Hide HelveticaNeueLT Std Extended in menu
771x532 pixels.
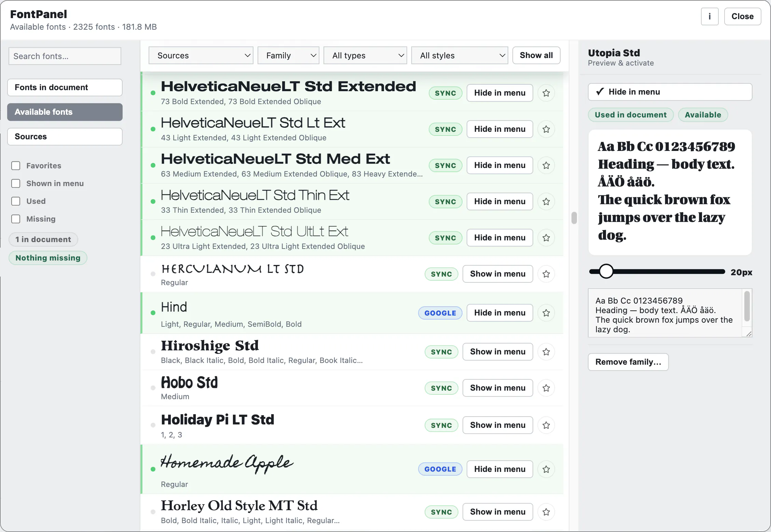(x=500, y=93)
